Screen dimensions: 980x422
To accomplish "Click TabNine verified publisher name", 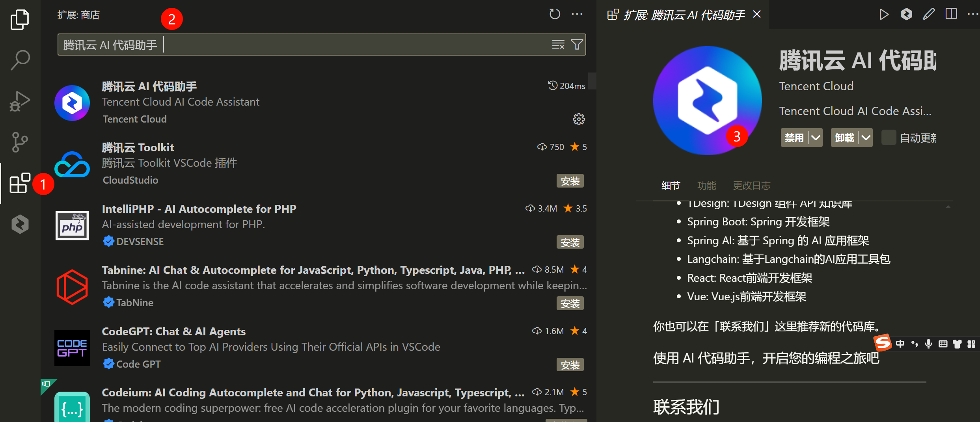I will [135, 303].
